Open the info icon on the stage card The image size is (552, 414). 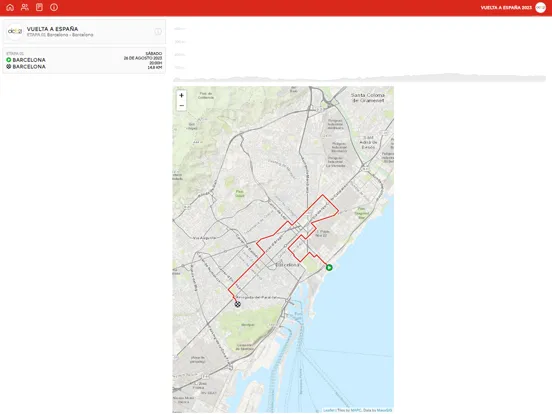coord(158,31)
